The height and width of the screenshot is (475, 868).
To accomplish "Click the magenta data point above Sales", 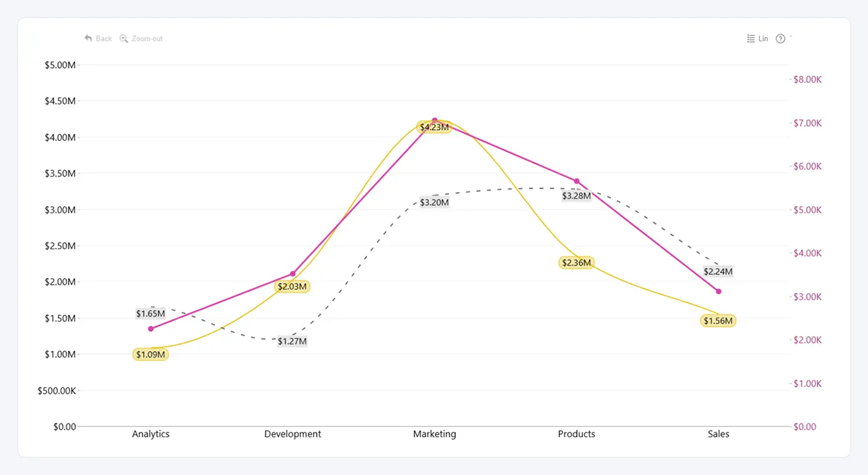I will click(719, 292).
